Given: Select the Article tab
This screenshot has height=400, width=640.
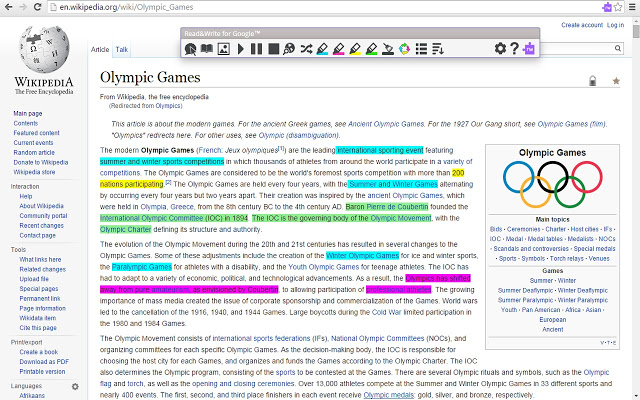Looking at the screenshot, I should click(x=100, y=49).
